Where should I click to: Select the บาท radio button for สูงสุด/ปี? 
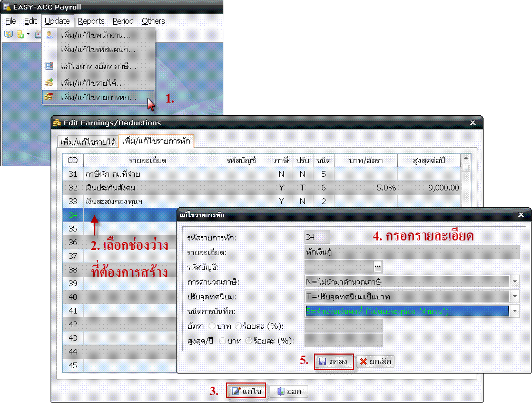point(222,341)
